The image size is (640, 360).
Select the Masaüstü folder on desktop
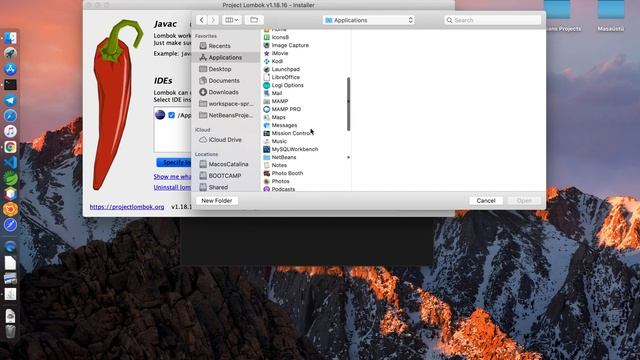pyautogui.click(x=611, y=16)
